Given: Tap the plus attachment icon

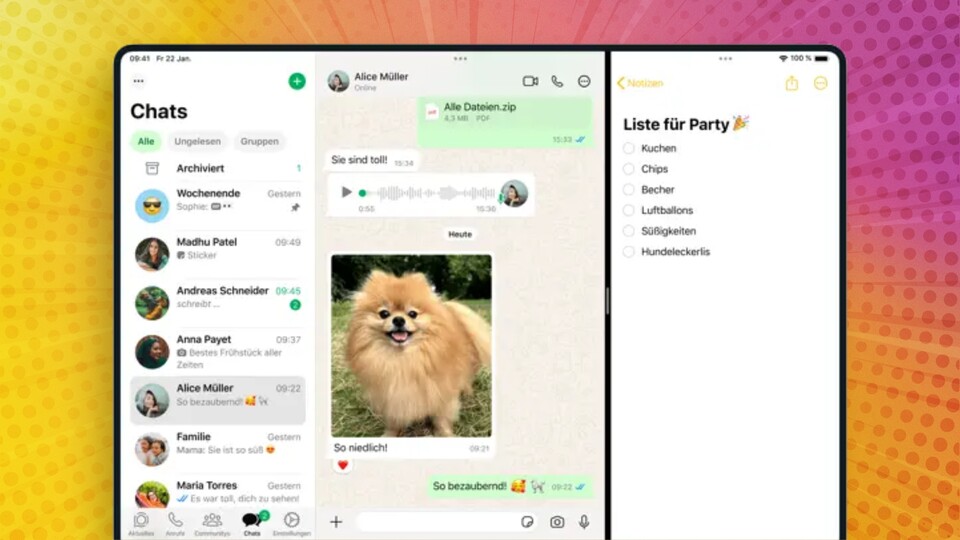Looking at the screenshot, I should click(336, 522).
